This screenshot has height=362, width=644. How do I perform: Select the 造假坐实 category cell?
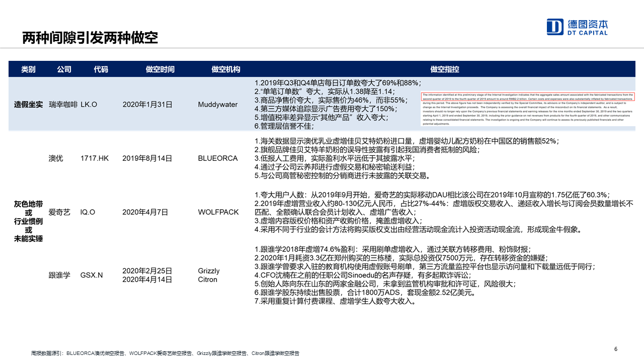(28, 105)
